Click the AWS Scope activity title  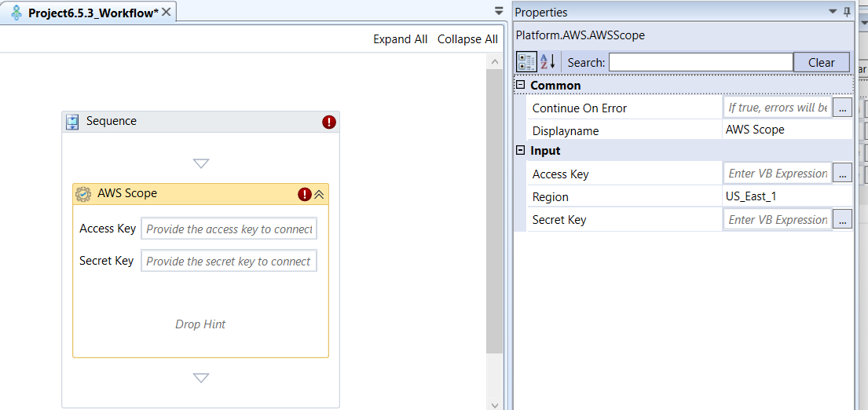pyautogui.click(x=127, y=193)
